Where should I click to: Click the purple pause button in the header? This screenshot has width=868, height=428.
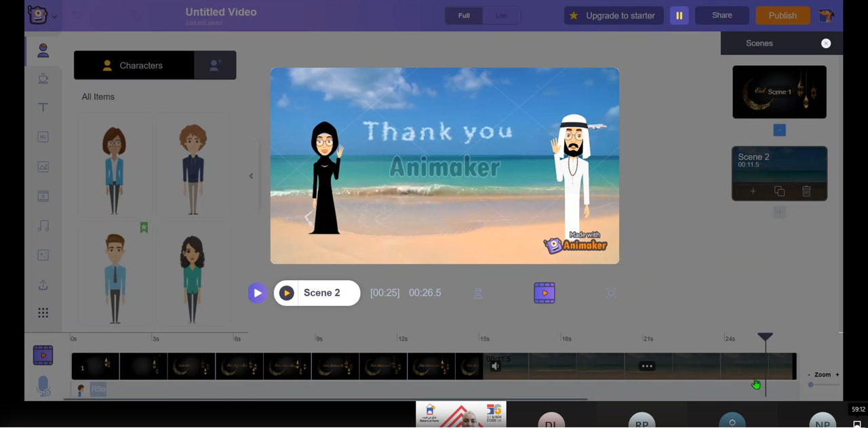679,16
